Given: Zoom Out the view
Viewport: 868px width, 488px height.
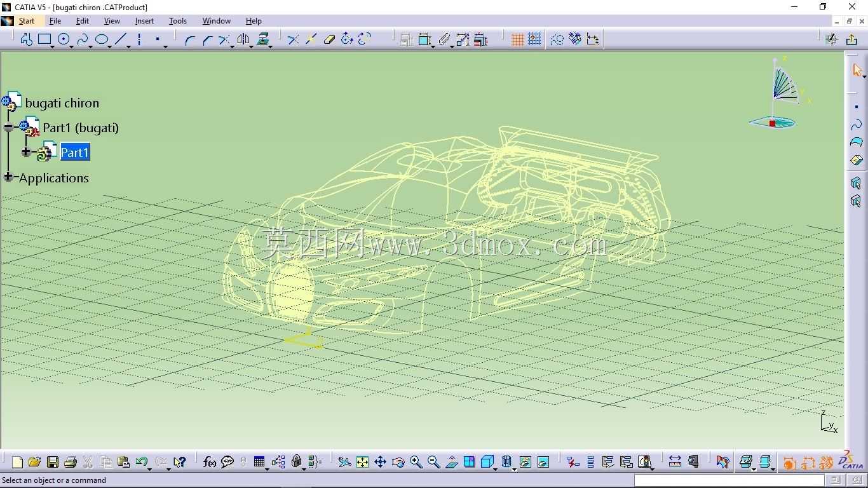Looking at the screenshot, I should [x=434, y=462].
